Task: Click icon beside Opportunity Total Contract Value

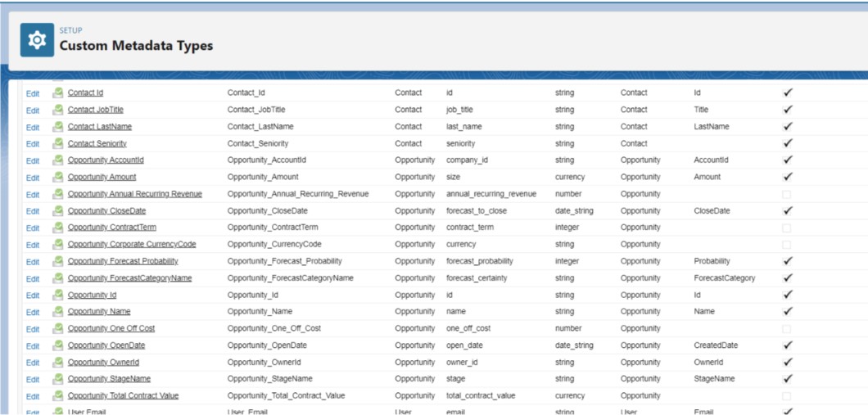Action: [58, 395]
